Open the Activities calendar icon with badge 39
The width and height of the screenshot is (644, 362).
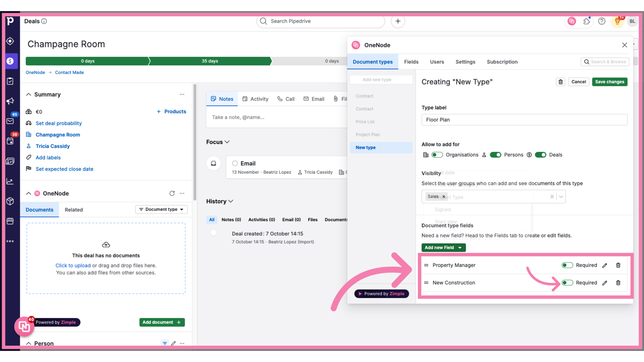[x=10, y=141]
